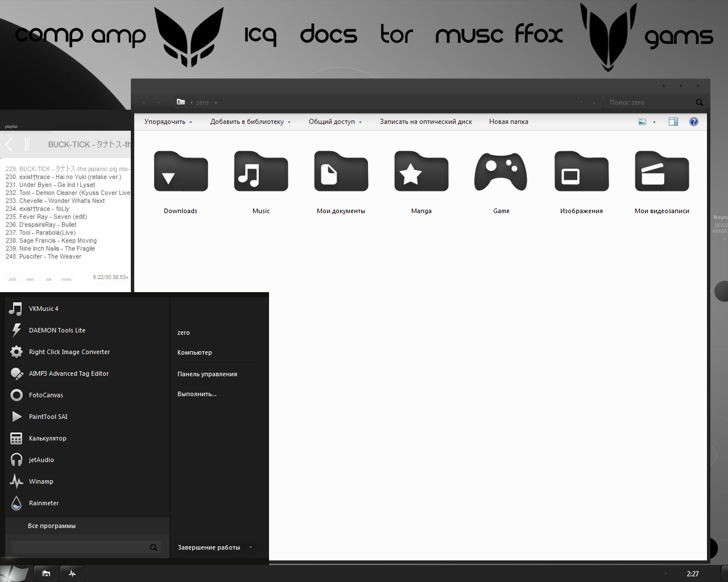Select Выполнить... in Start menu
Viewport: 728px width, 582px height.
[x=197, y=394]
